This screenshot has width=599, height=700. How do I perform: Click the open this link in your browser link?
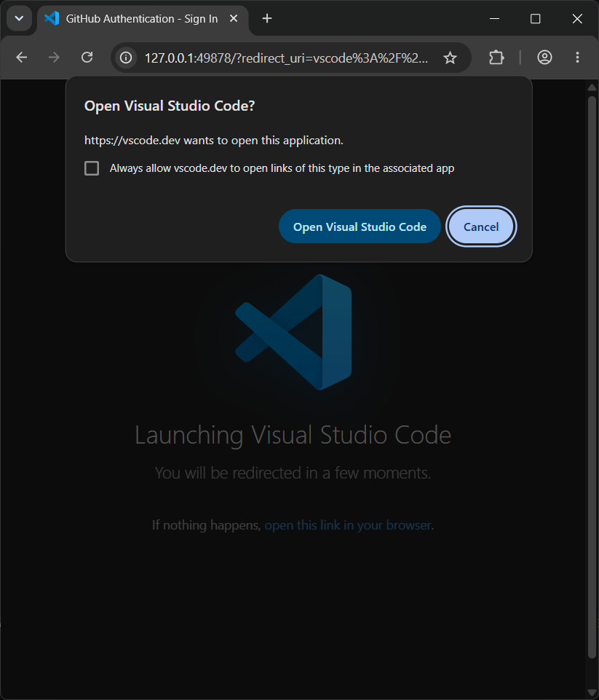point(348,525)
